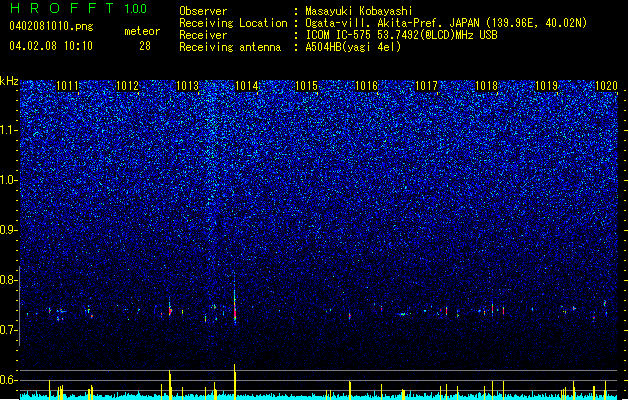Screen dimensions: 629x400
Task: Click the 1.0 kHz axis label
Action: tap(9, 180)
